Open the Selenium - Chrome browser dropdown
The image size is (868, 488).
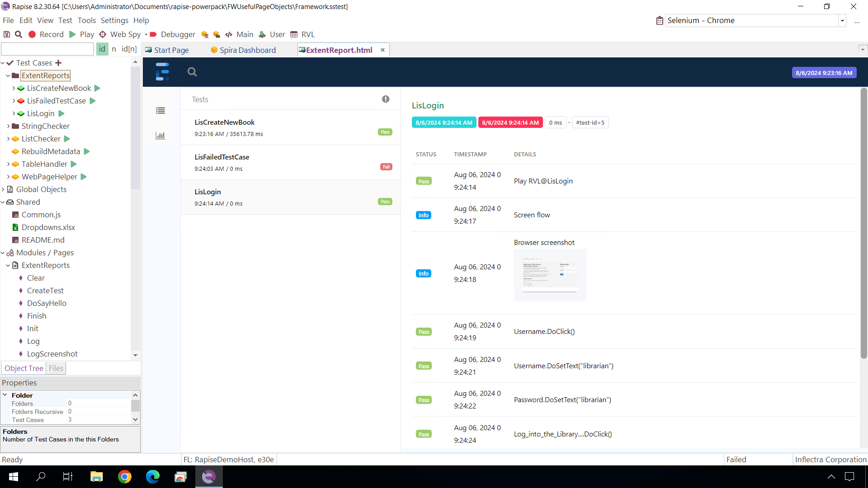(x=843, y=20)
